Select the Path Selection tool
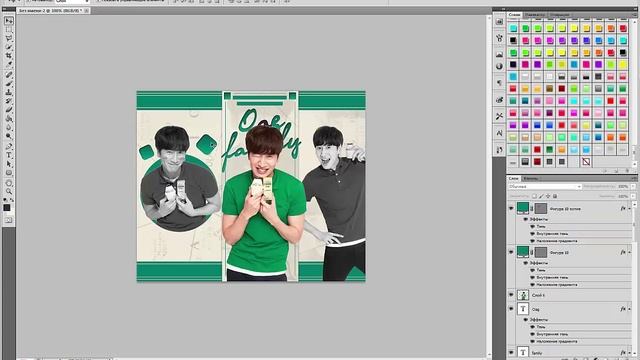 9,164
